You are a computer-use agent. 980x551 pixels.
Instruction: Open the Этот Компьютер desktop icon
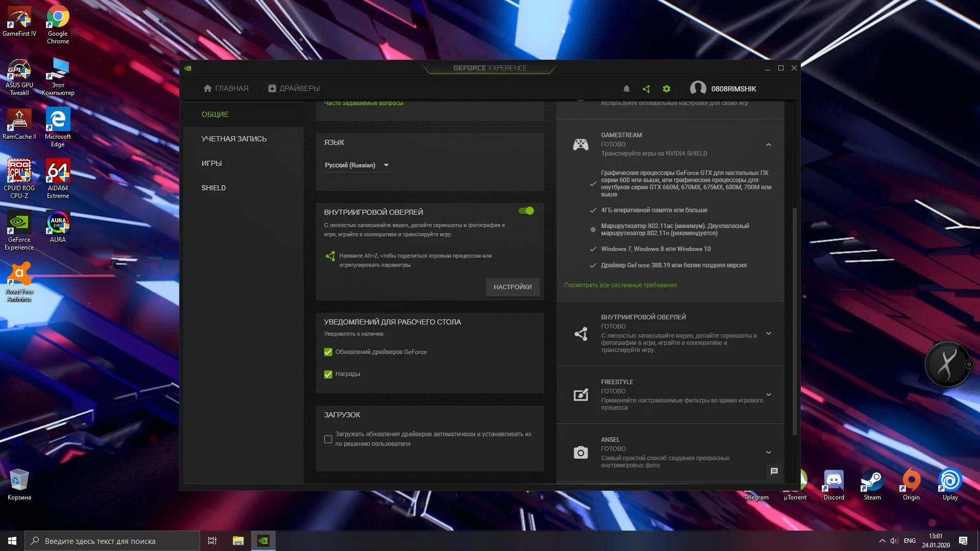(x=58, y=77)
